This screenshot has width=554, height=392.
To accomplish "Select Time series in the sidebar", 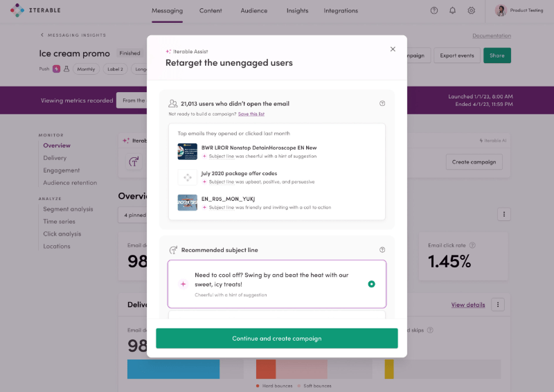I will click(59, 221).
